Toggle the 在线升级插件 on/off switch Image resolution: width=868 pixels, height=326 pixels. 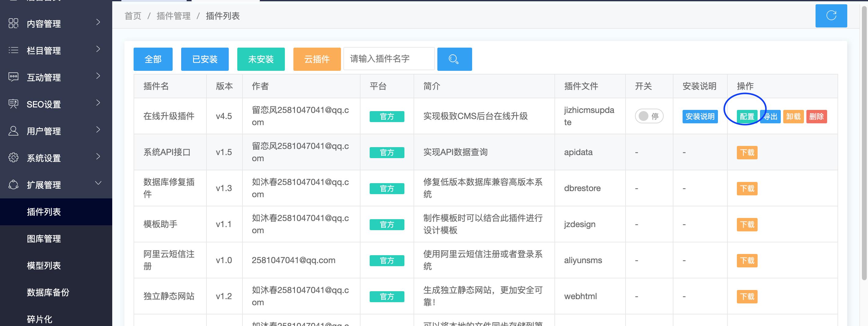(649, 116)
